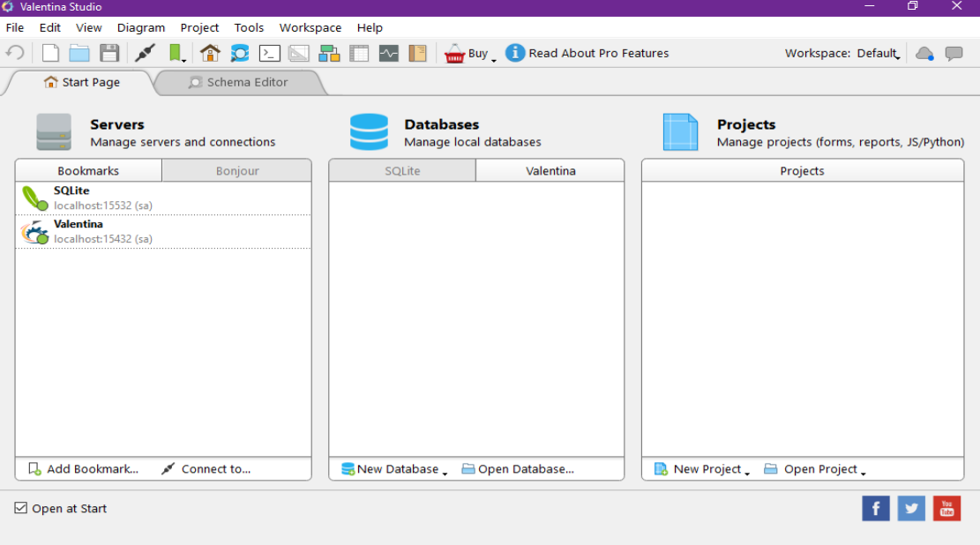
Task: Open the Help menu
Action: click(x=370, y=27)
